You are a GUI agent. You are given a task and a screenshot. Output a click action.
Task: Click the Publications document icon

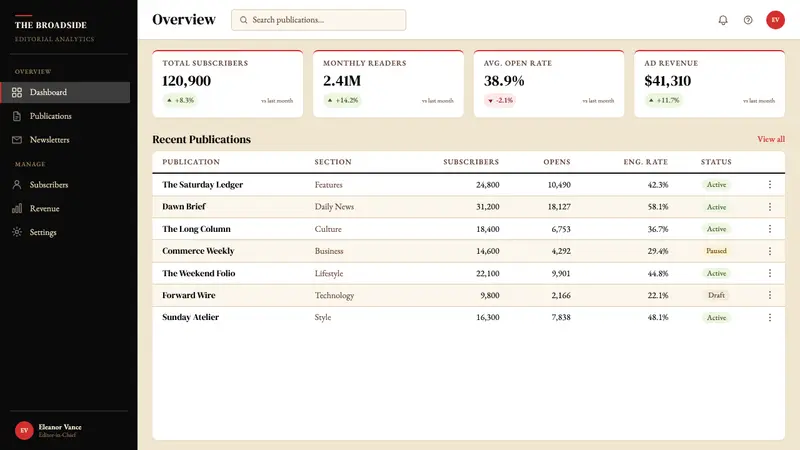click(17, 116)
